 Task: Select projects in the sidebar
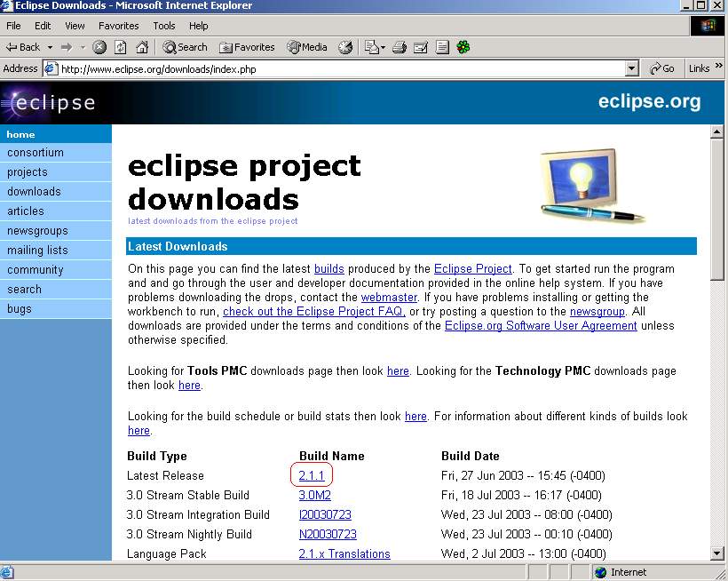tap(56, 171)
